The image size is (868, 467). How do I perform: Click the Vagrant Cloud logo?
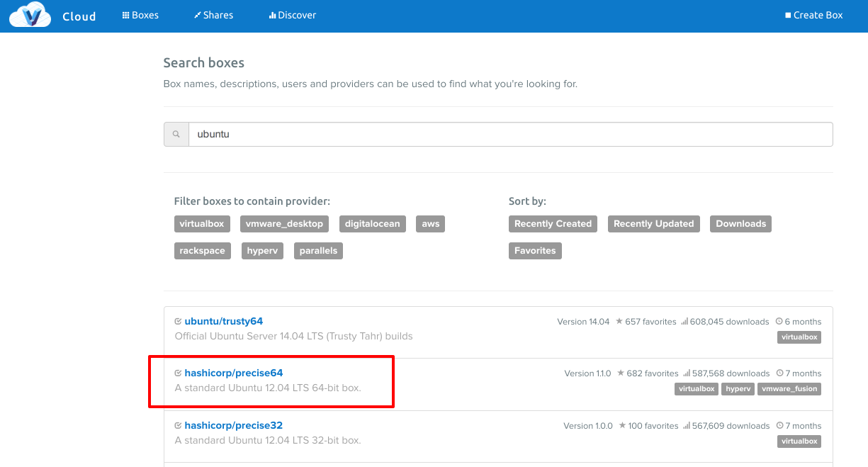click(30, 15)
